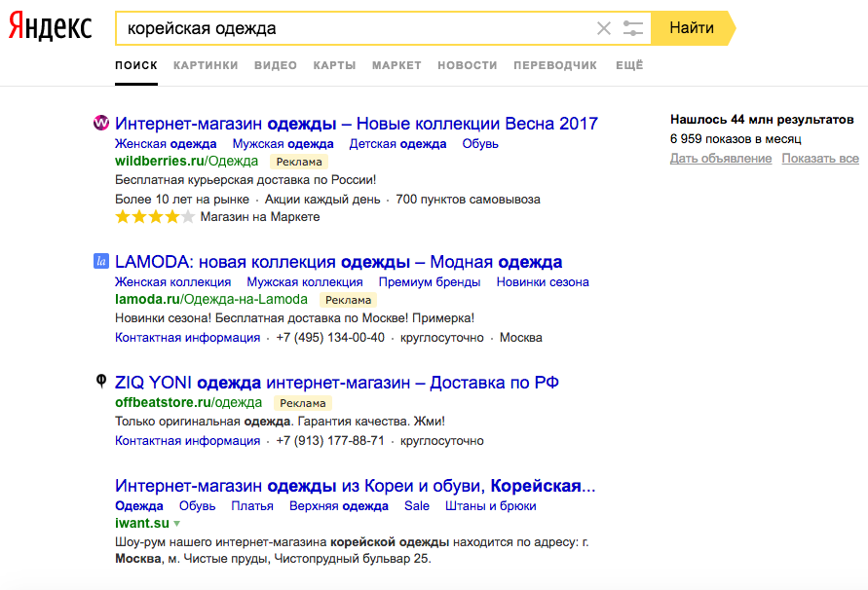
Task: Expand the dropdown arrow beside iwant.su
Action: 176,524
